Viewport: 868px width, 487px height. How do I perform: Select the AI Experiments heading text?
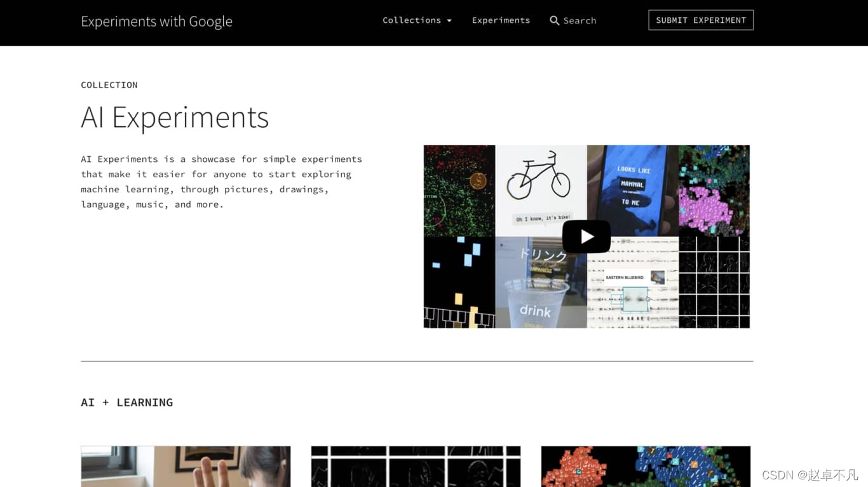pos(175,117)
